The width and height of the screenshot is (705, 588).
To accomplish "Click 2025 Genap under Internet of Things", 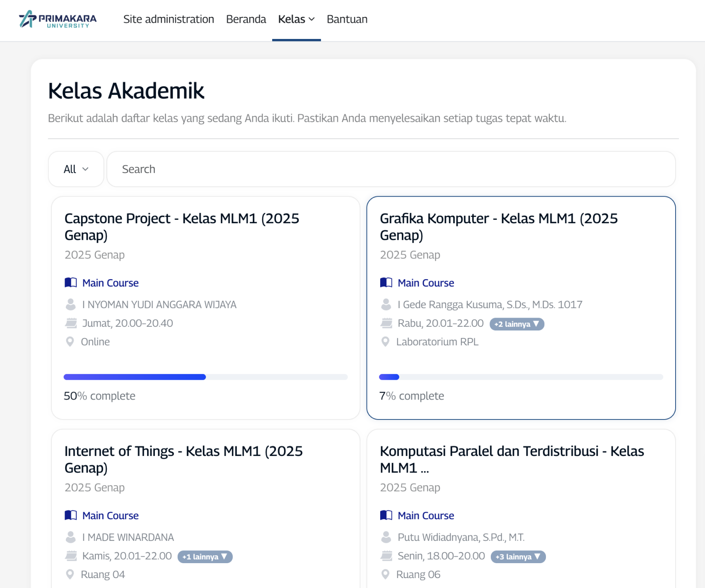I will [94, 488].
